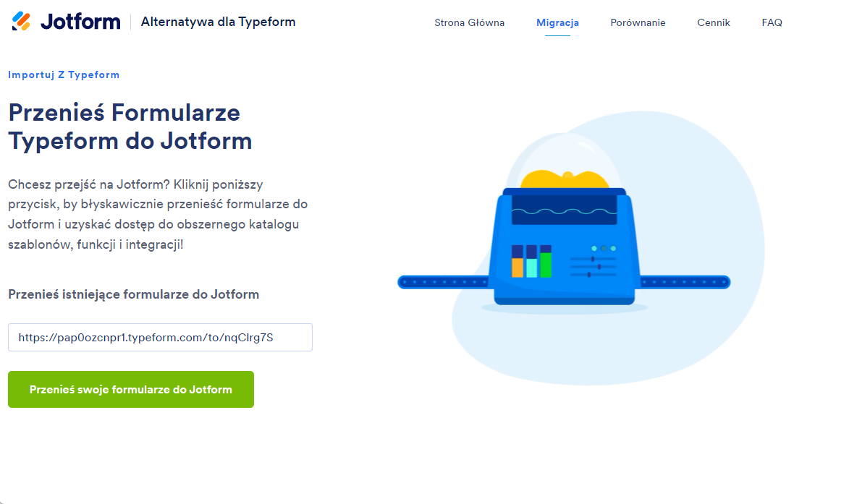Click the Alternatywa dla Typeform header label

(x=218, y=22)
